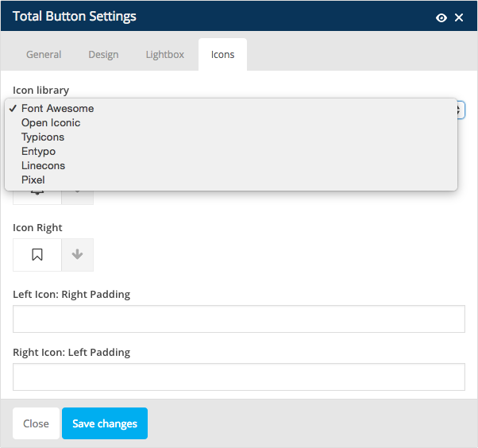
Task: Expand the Icon Left picker arrow
Action: [78, 196]
